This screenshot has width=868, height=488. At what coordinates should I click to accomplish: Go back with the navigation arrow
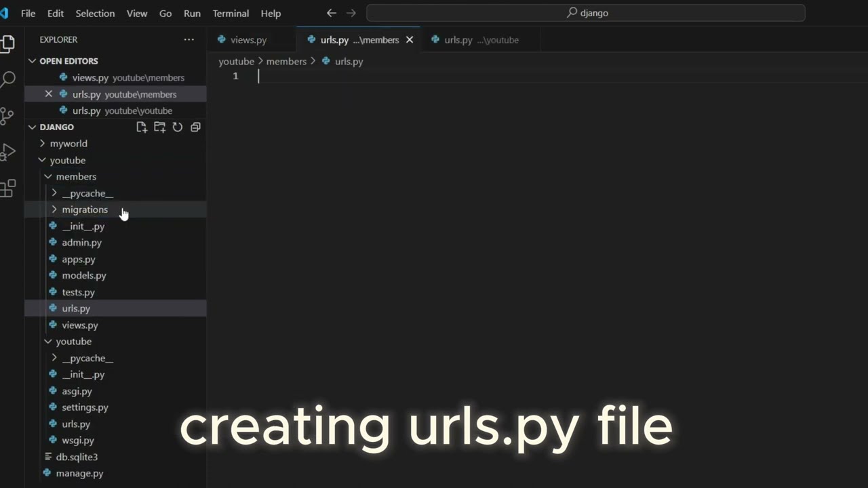(332, 13)
